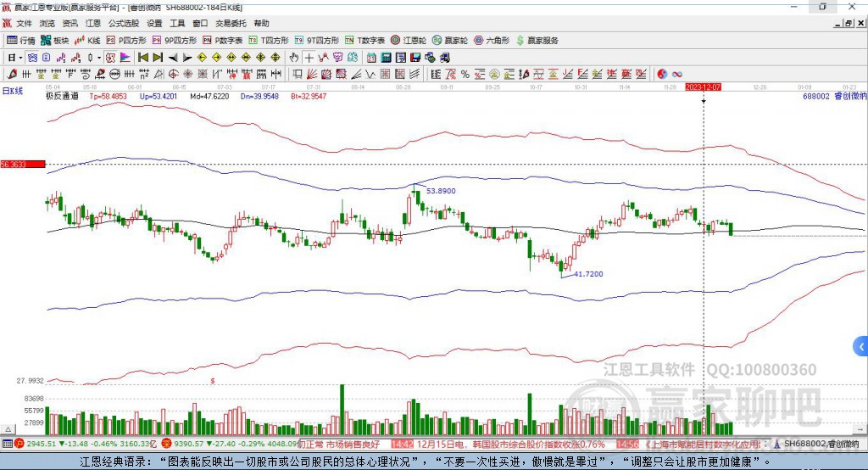Click the infinity loop icon

(677, 74)
